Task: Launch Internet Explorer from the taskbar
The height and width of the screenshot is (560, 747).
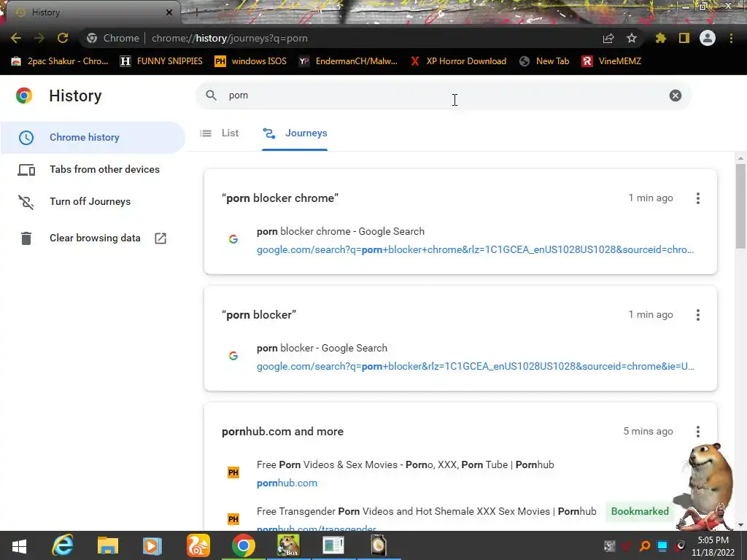Action: click(x=63, y=545)
